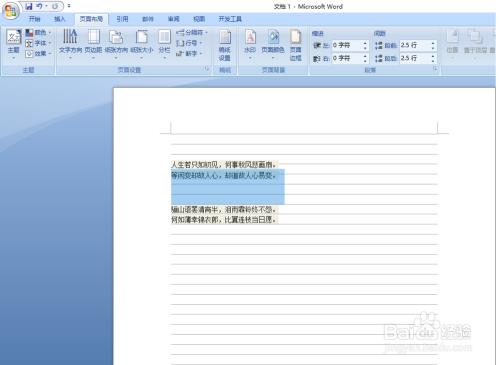Click the left indent 0 字符 field
The image size is (500, 365).
(347, 45)
